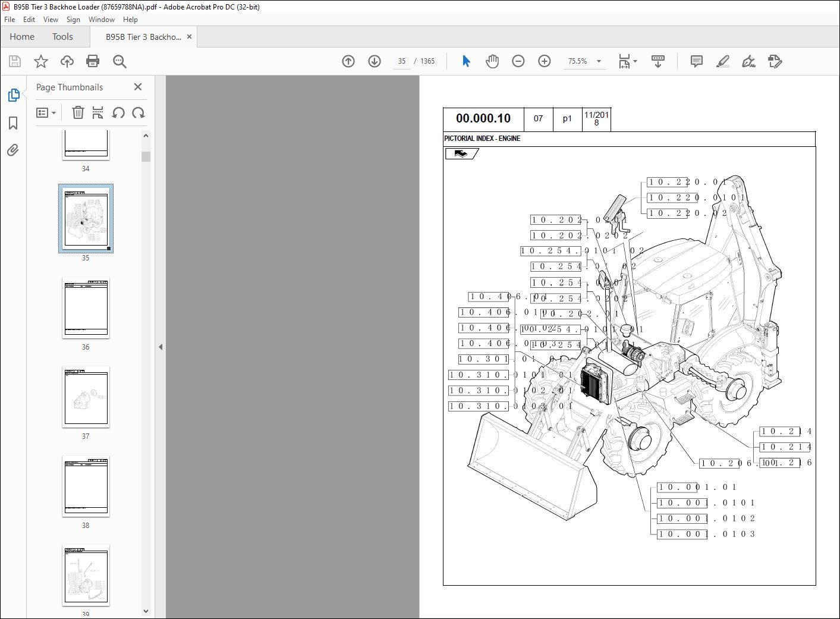Open the Sign document pen tool
The width and height of the screenshot is (840, 619).
click(x=749, y=61)
